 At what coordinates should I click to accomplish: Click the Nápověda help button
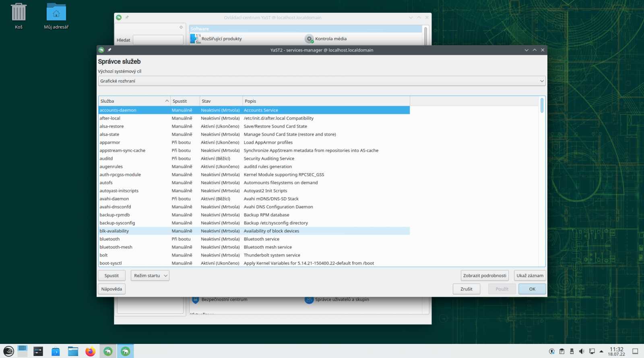[x=111, y=289]
